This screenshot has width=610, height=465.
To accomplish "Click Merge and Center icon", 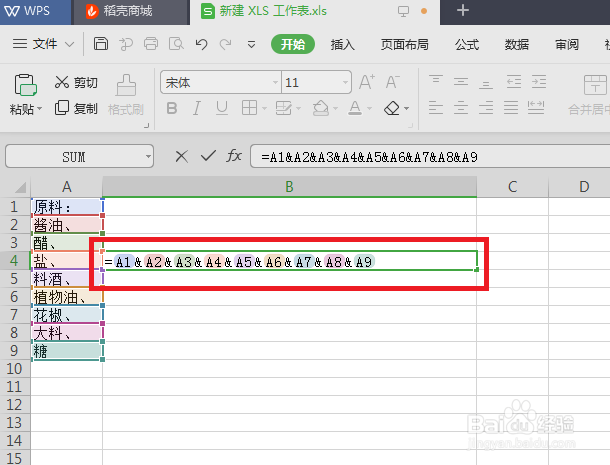I will [x=595, y=85].
